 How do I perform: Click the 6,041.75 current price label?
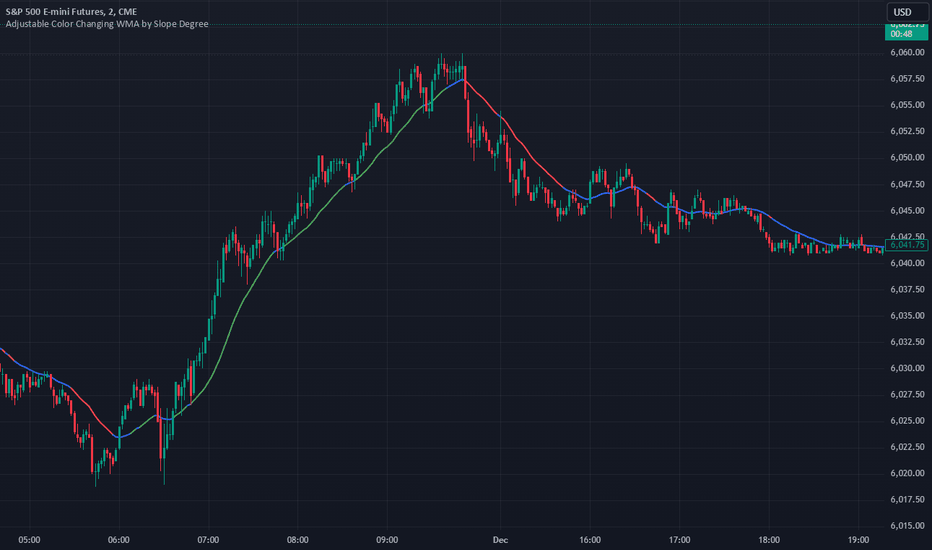pyautogui.click(x=906, y=245)
